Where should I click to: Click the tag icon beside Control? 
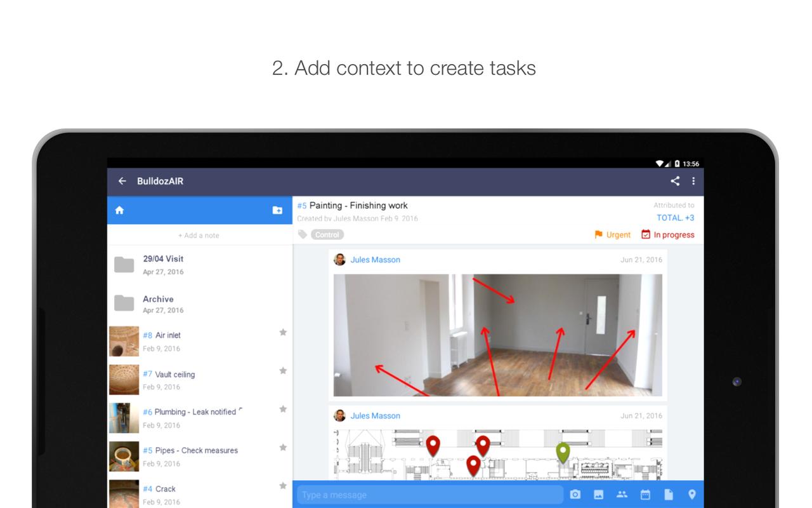pyautogui.click(x=303, y=234)
